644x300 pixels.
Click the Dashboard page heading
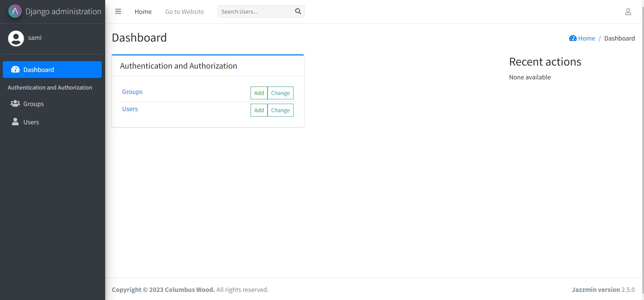tap(139, 37)
